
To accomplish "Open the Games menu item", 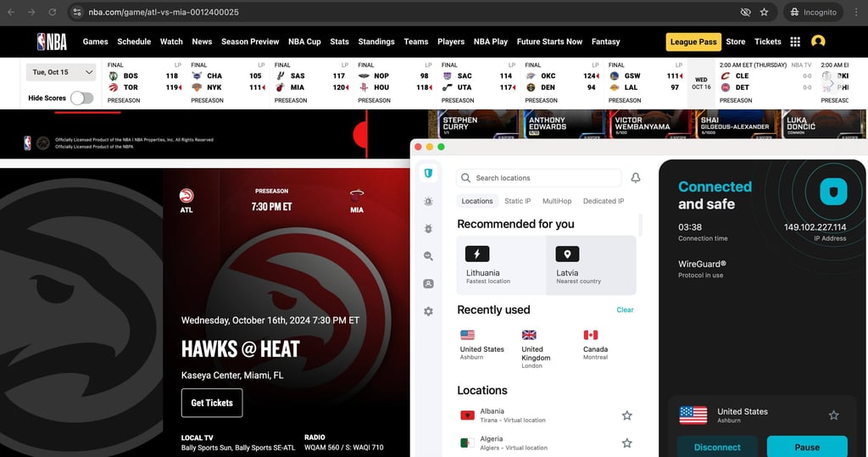I will pyautogui.click(x=95, y=42).
